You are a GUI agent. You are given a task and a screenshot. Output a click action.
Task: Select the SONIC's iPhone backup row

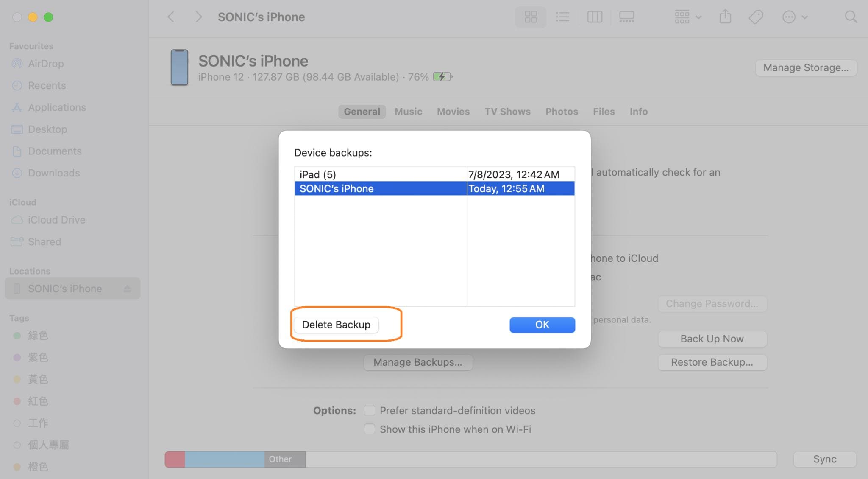pos(434,188)
